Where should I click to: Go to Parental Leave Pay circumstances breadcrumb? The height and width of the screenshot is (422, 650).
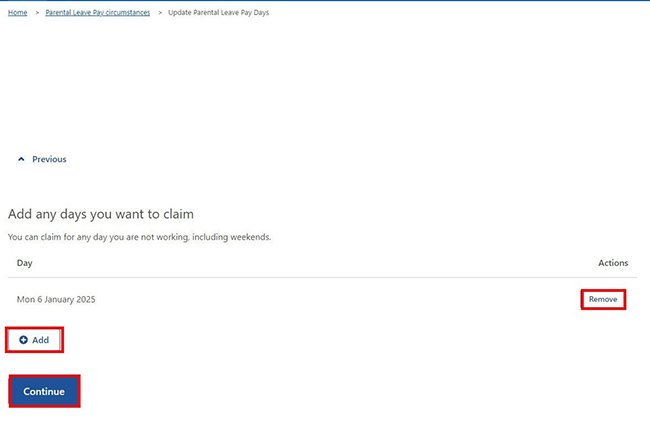pyautogui.click(x=98, y=12)
